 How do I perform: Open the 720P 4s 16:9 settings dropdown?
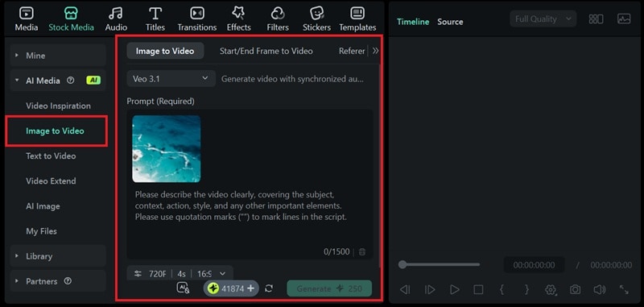[x=180, y=273]
